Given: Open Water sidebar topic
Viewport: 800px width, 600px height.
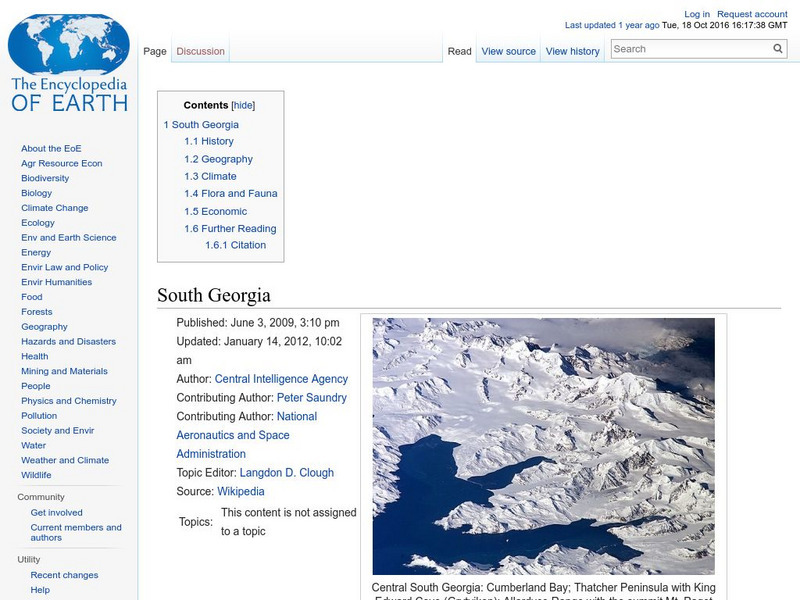Looking at the screenshot, I should tap(33, 445).
